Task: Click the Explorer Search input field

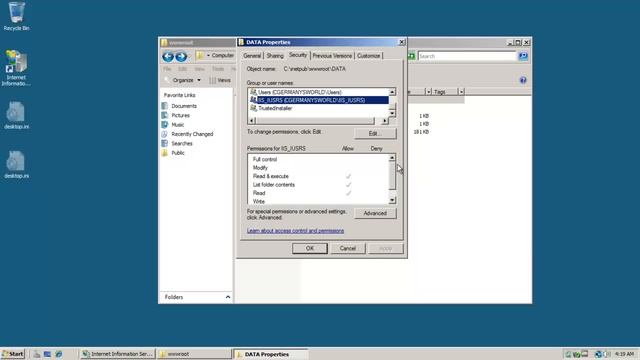Action: (467, 56)
